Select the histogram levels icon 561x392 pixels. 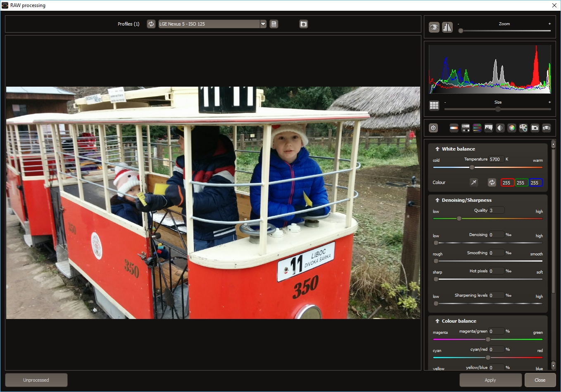489,128
